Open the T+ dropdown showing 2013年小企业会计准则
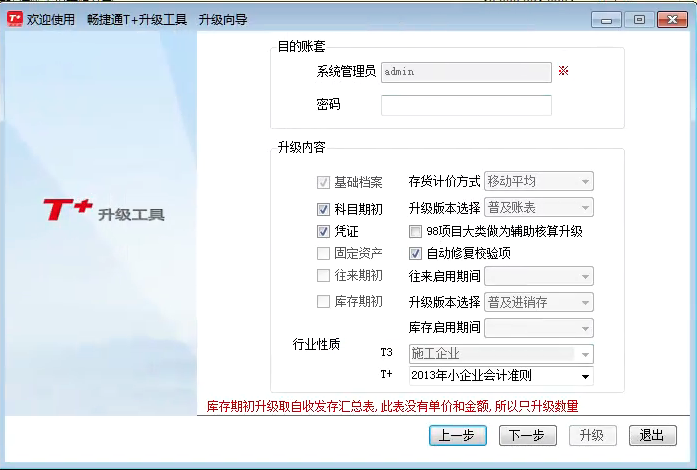The height and width of the screenshot is (470, 697). [x=501, y=376]
